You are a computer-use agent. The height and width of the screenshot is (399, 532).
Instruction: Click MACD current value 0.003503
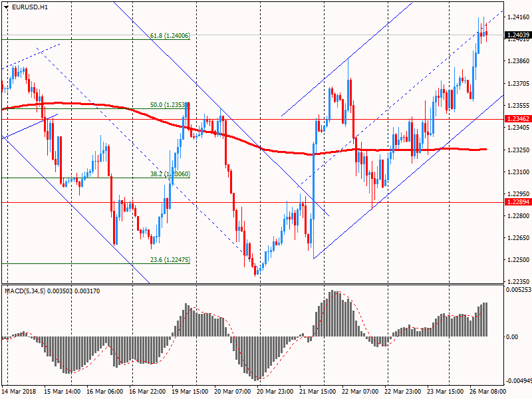point(60,291)
